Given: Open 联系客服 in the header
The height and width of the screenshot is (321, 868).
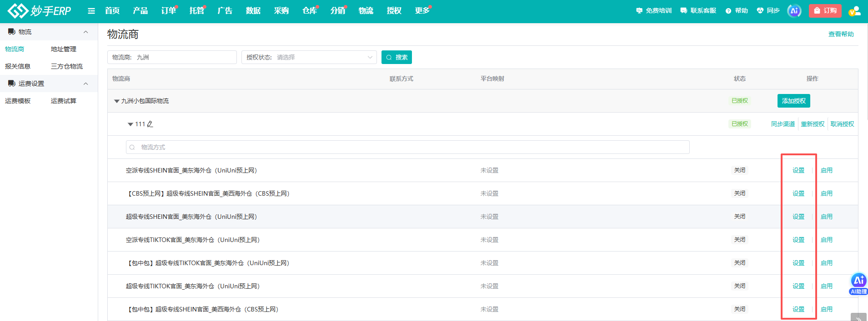Looking at the screenshot, I should coord(698,10).
